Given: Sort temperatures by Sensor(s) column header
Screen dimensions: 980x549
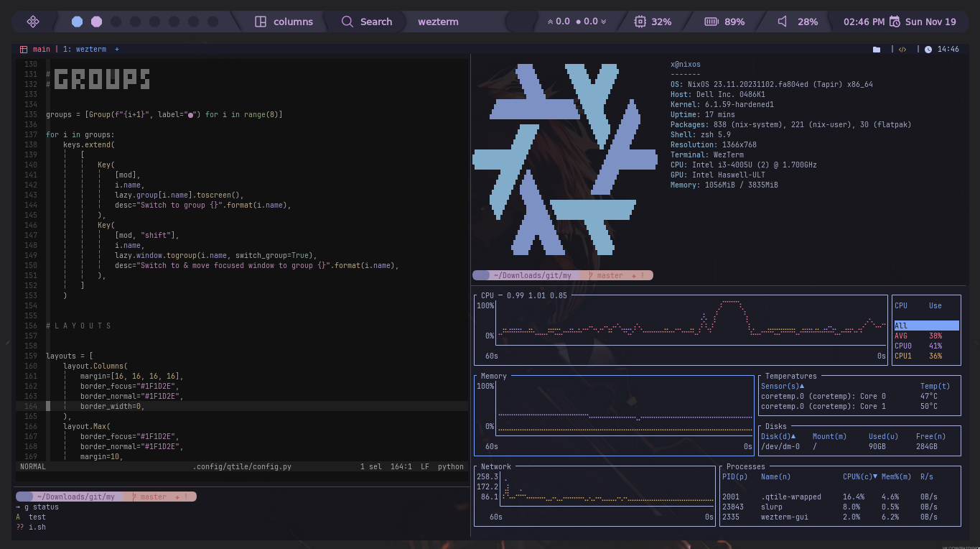Looking at the screenshot, I should (782, 386).
